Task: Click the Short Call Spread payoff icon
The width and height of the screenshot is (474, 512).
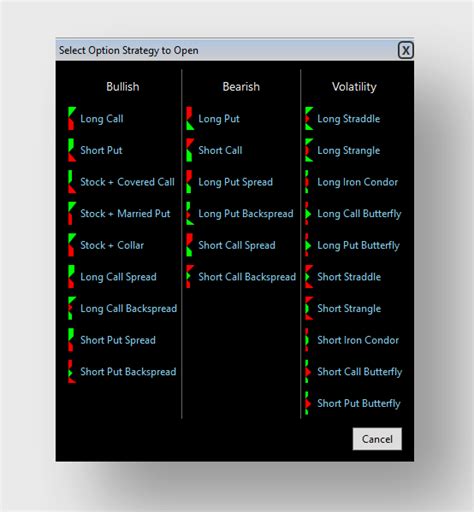Action: 189,245
